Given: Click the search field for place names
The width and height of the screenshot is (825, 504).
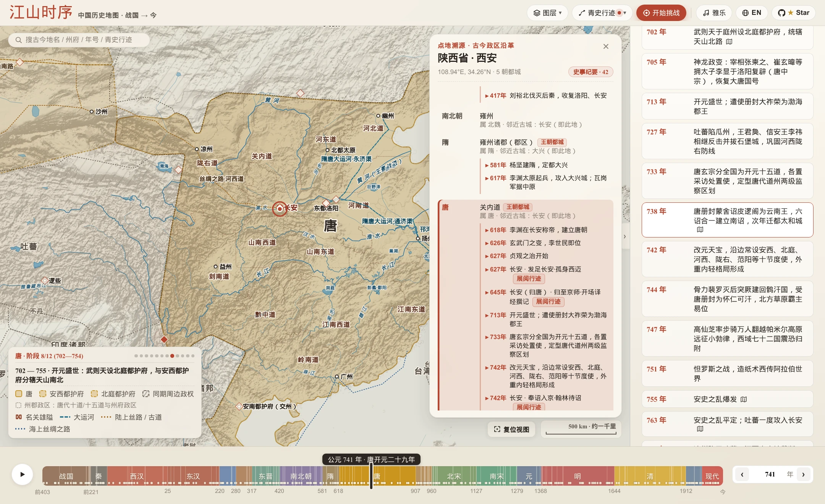Looking at the screenshot, I should point(79,40).
